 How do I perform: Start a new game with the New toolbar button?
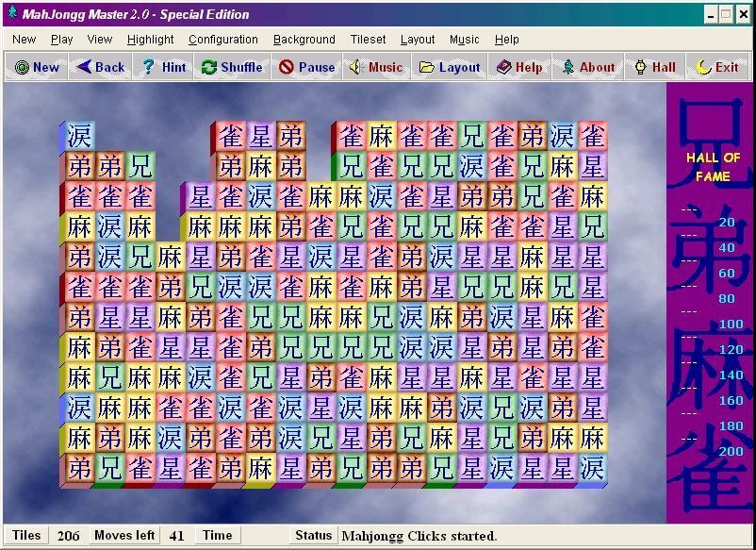(x=37, y=67)
